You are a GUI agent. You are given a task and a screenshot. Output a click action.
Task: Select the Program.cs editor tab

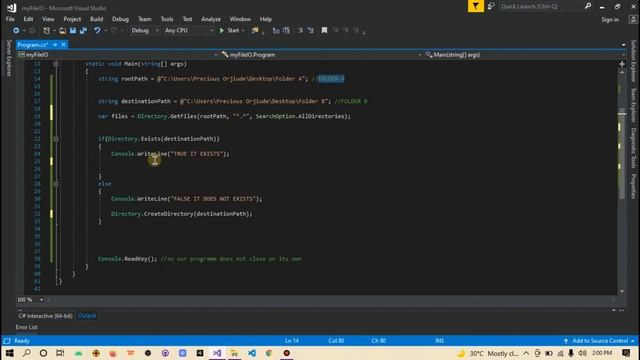33,45
